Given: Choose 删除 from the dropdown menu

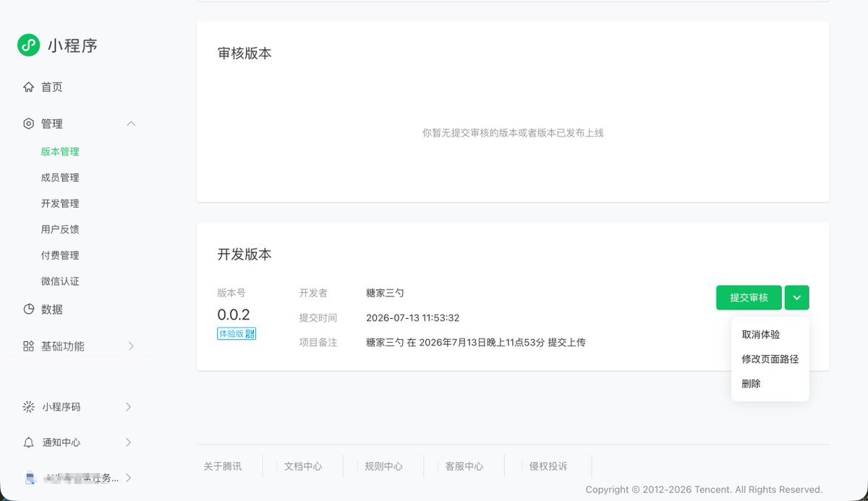Looking at the screenshot, I should pyautogui.click(x=751, y=384).
